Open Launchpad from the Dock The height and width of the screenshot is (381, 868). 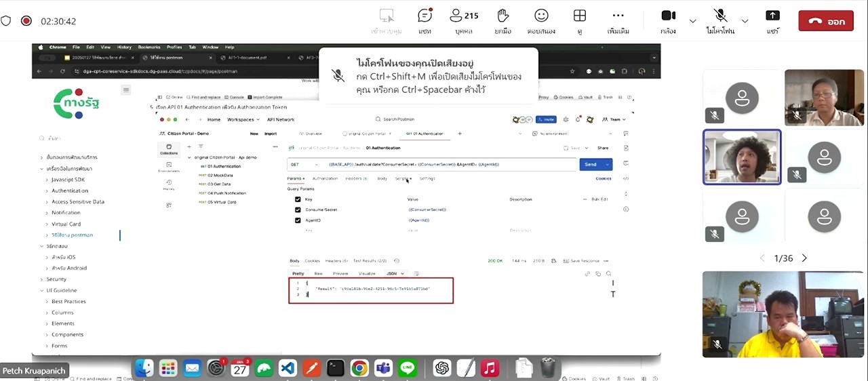pos(168,368)
